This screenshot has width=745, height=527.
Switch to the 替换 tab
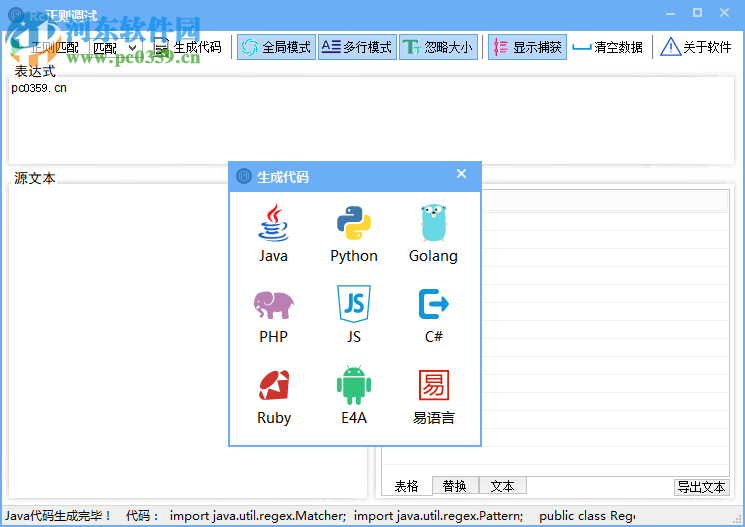[x=455, y=486]
